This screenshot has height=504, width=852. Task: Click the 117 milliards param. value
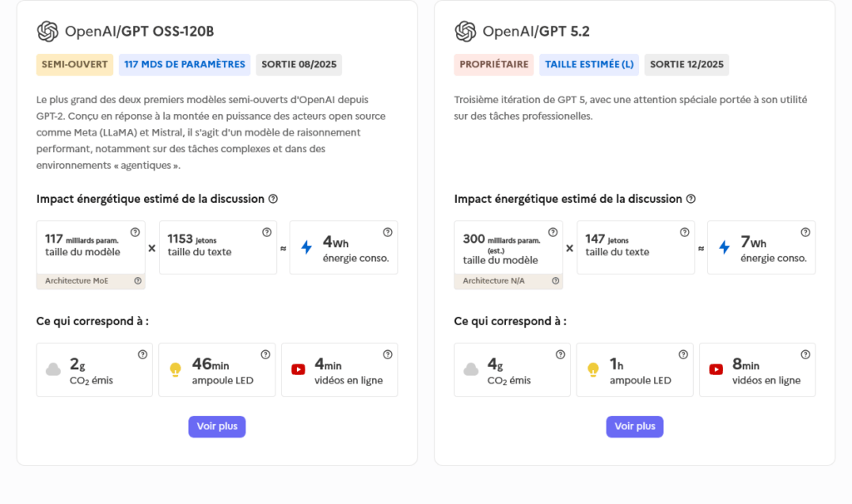(x=82, y=239)
